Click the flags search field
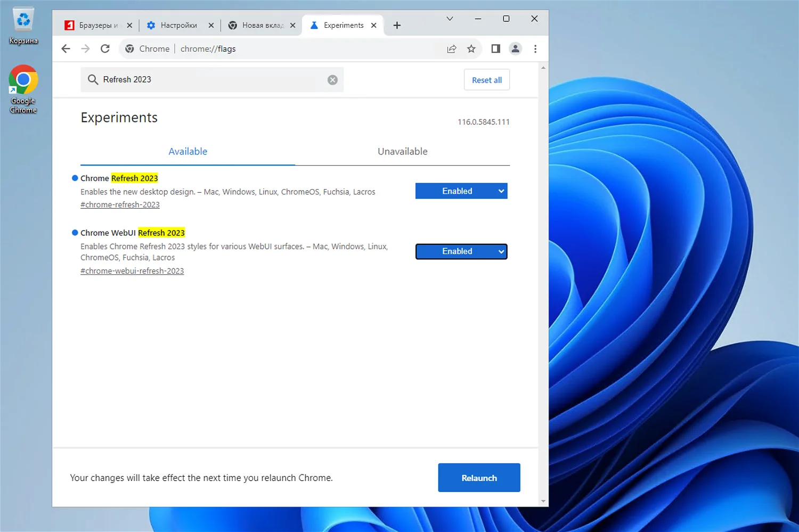The height and width of the screenshot is (532, 799). pos(212,80)
